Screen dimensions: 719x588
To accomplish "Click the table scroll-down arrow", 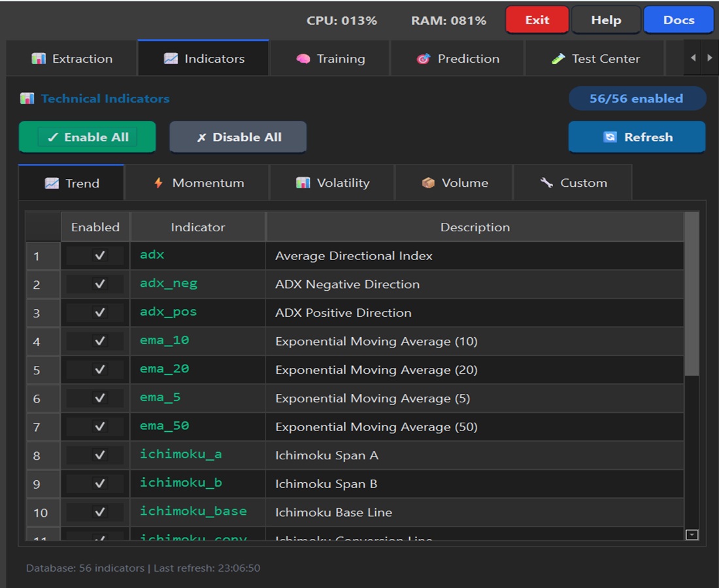I will click(x=692, y=534).
